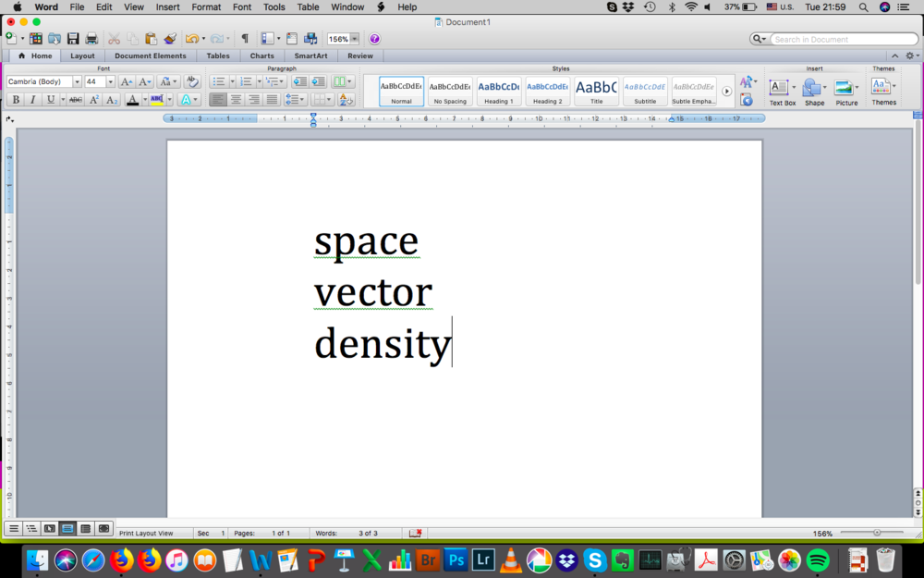Click the Text Box insert button

click(781, 91)
